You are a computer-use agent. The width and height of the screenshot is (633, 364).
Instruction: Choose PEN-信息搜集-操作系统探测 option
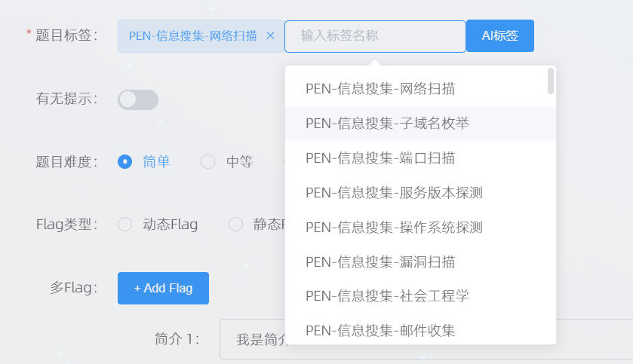[394, 228]
